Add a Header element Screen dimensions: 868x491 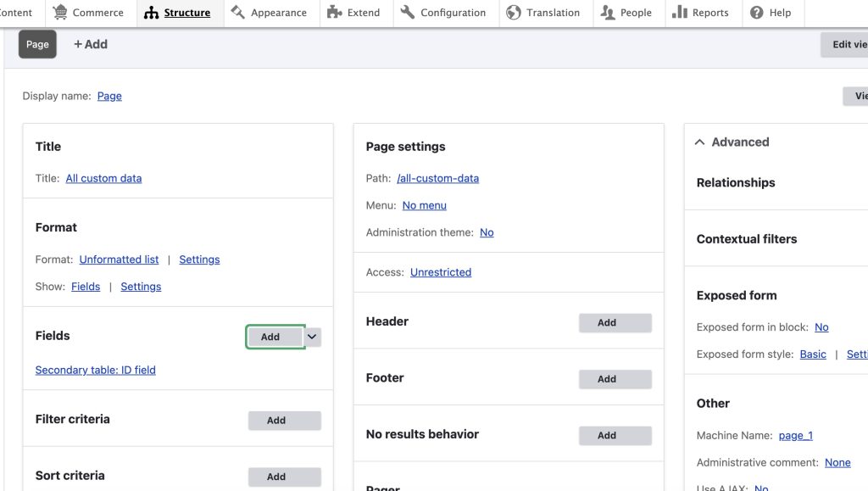pos(615,323)
